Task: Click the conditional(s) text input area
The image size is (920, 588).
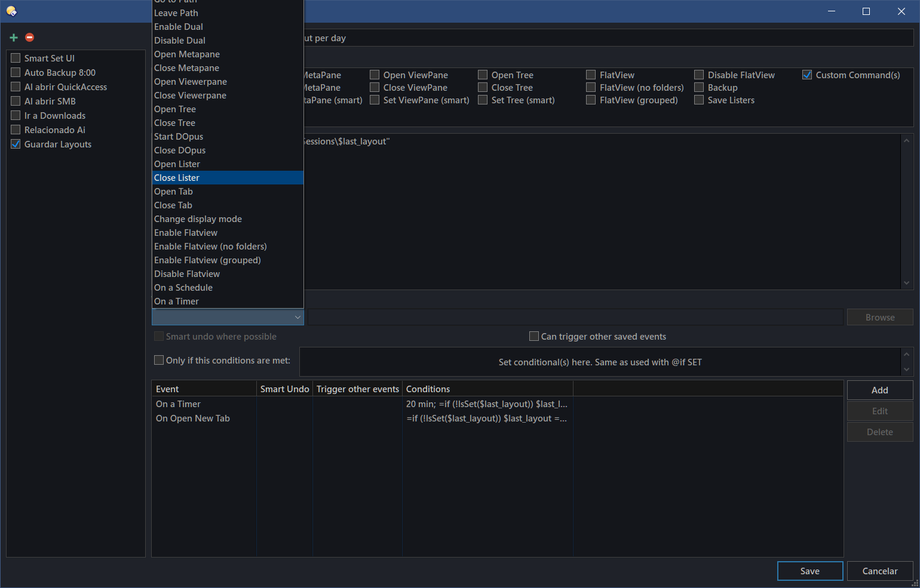Action: tap(600, 362)
